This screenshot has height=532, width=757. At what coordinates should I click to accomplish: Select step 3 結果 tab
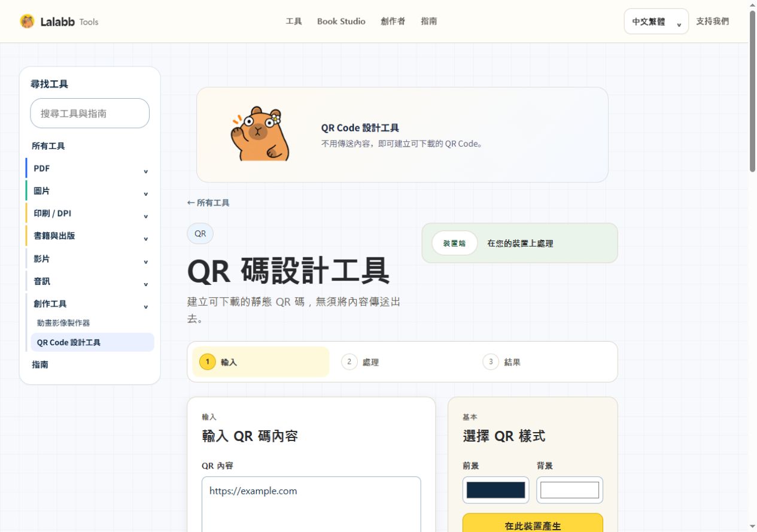[x=544, y=362]
